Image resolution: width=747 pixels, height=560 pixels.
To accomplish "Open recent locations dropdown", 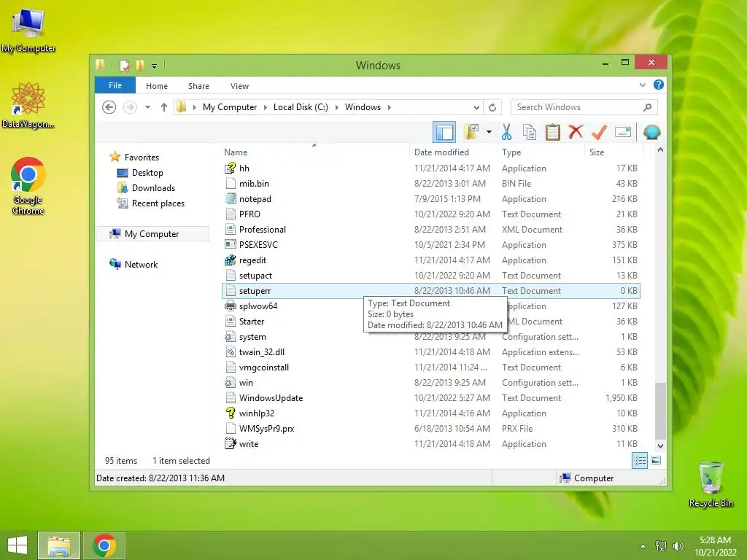I will click(x=147, y=107).
